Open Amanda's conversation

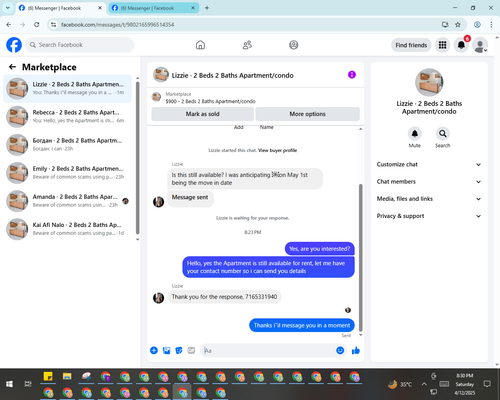coord(68,201)
